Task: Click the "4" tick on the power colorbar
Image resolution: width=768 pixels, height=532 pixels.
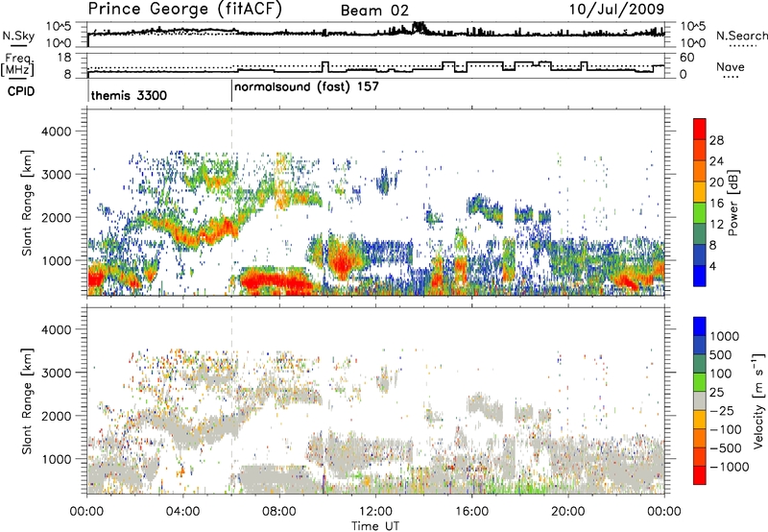Action: [712, 267]
